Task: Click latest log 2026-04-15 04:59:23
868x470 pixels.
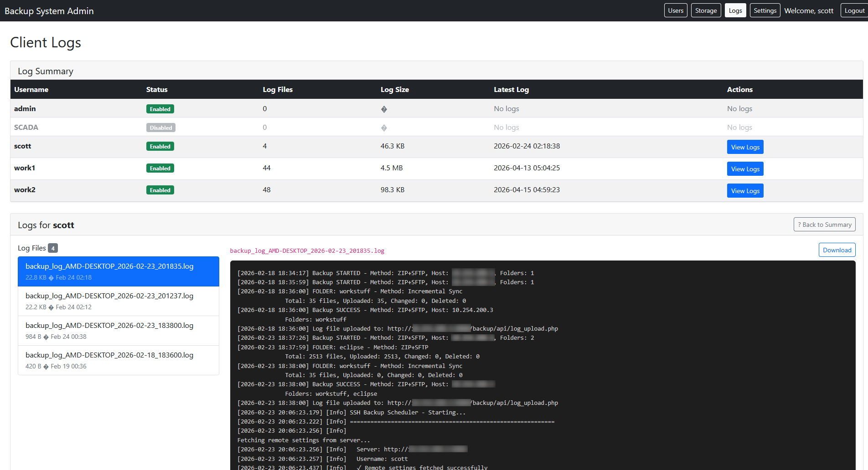Action: point(527,189)
